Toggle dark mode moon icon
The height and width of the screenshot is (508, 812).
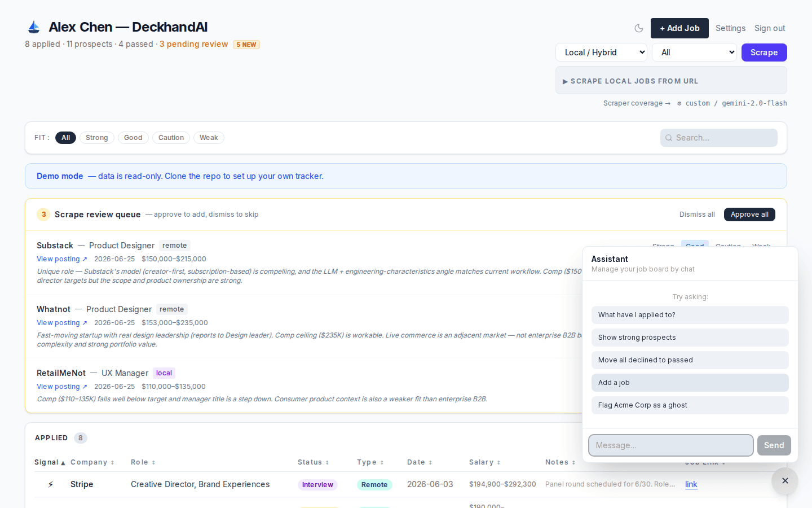coord(639,28)
